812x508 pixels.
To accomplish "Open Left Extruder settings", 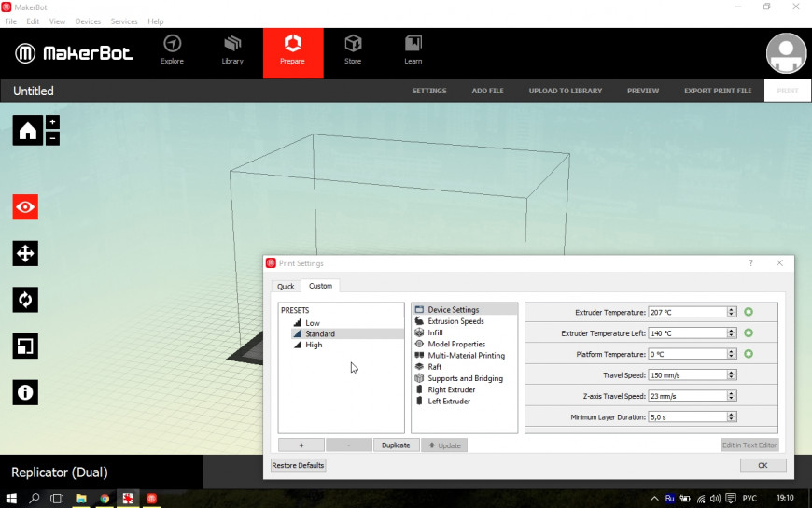I will point(448,401).
